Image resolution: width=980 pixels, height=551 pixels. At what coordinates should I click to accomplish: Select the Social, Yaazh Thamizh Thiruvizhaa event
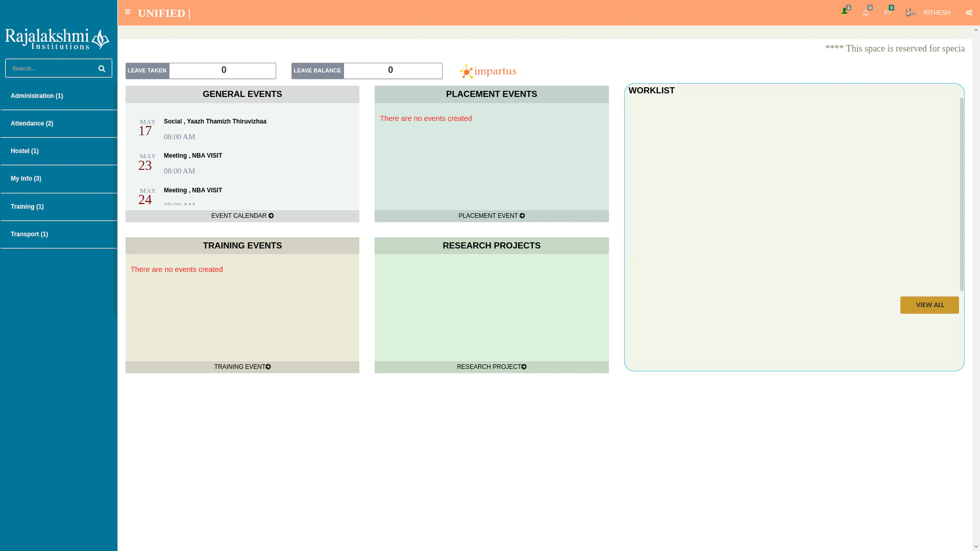(x=215, y=121)
